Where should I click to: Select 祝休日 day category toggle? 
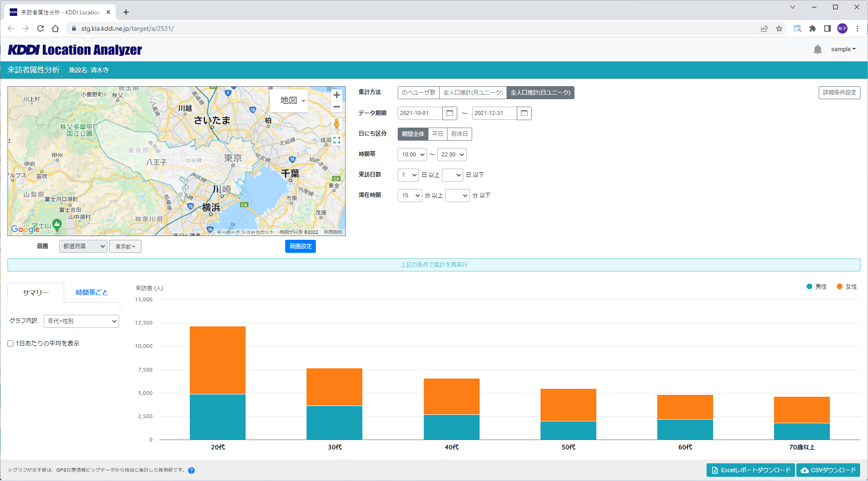coord(459,134)
